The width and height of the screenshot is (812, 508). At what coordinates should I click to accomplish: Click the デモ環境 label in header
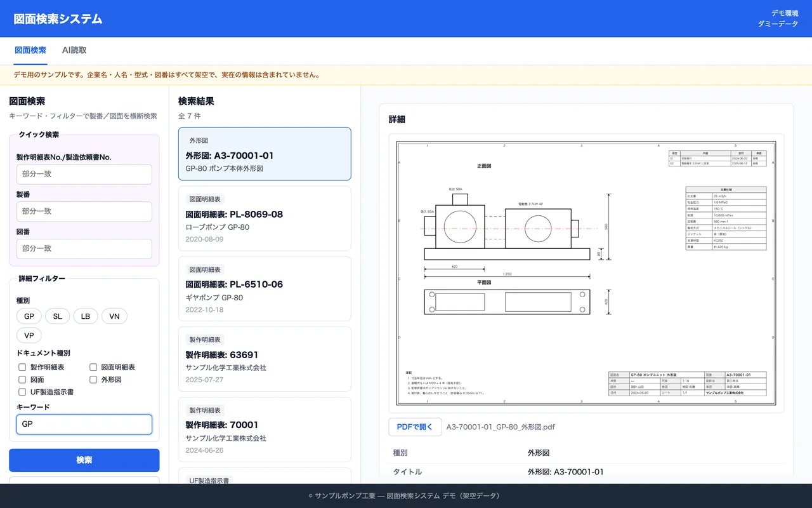coord(785,13)
